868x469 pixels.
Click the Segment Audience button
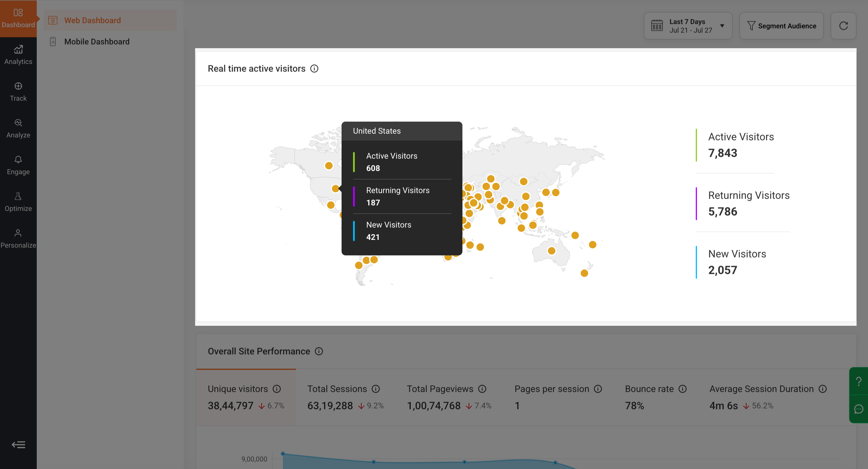tap(781, 26)
